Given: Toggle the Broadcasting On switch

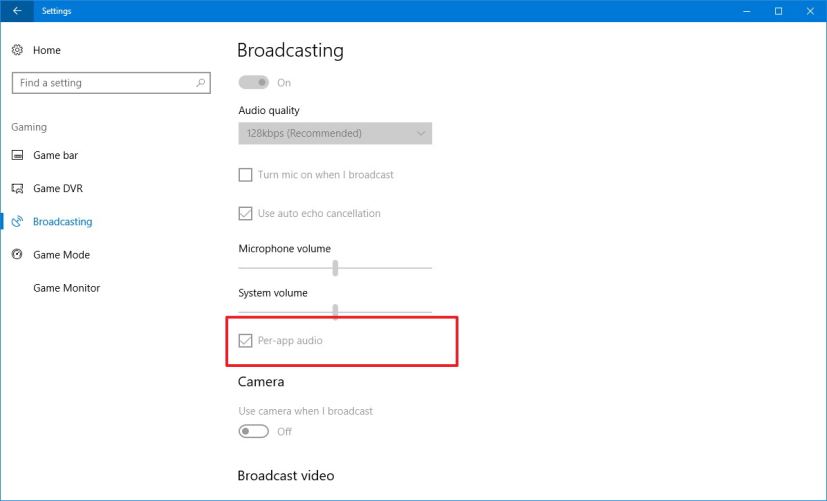Looking at the screenshot, I should (254, 82).
